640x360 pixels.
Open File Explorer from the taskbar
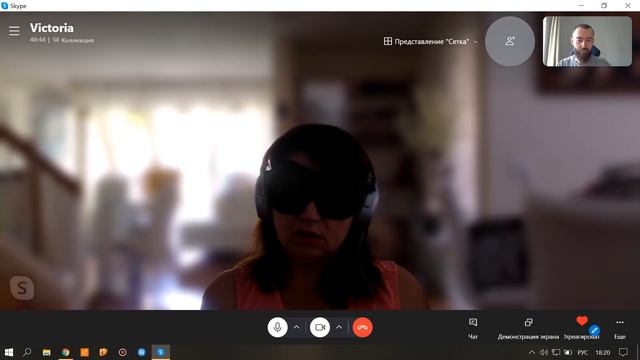[47, 352]
